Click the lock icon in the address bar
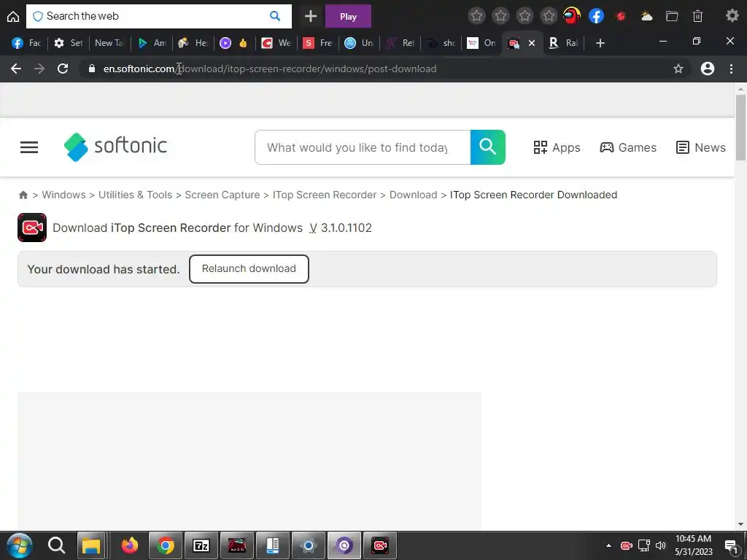The height and width of the screenshot is (560, 747). coord(92,69)
